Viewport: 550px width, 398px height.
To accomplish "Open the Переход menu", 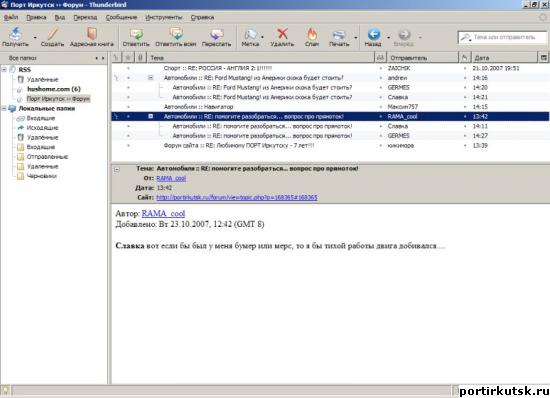I will point(85,17).
